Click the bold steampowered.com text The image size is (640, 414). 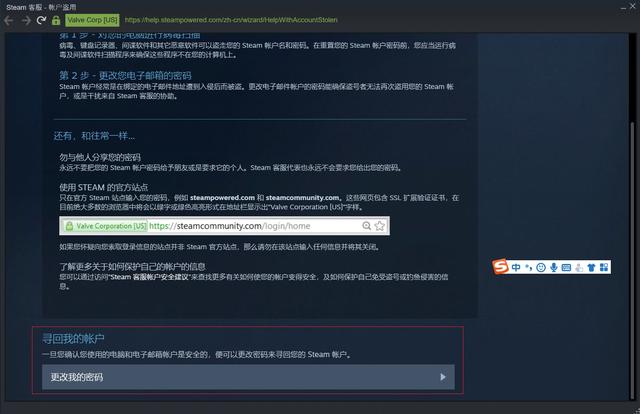coord(222,198)
